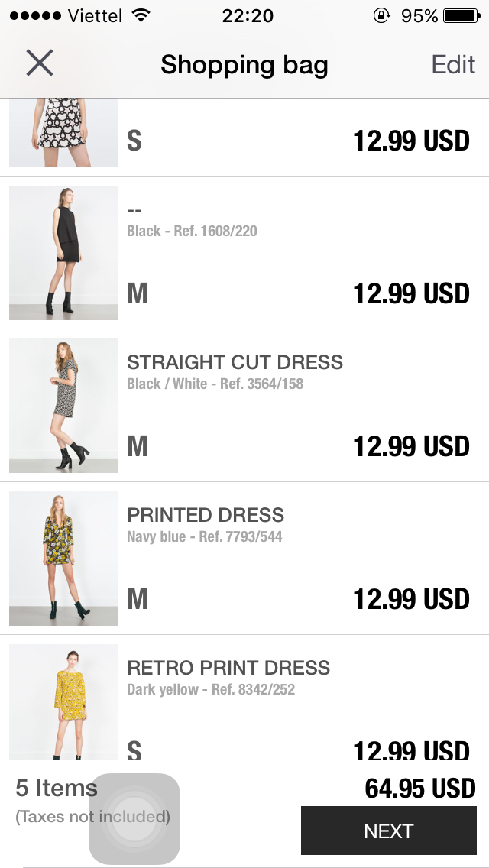Image resolution: width=489 pixels, height=868 pixels.
Task: Select the STRAIGHT CUT DRESS title
Action: (x=235, y=362)
